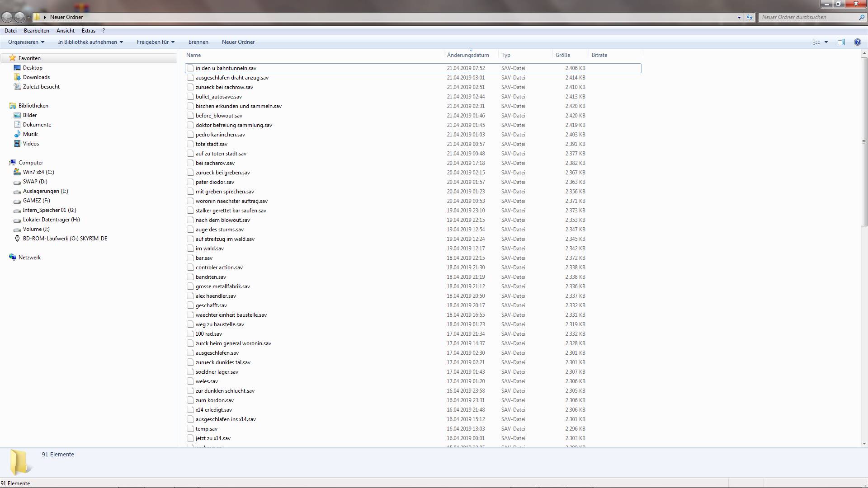868x488 pixels.
Task: Open the view options dropdown arrow
Action: 826,42
